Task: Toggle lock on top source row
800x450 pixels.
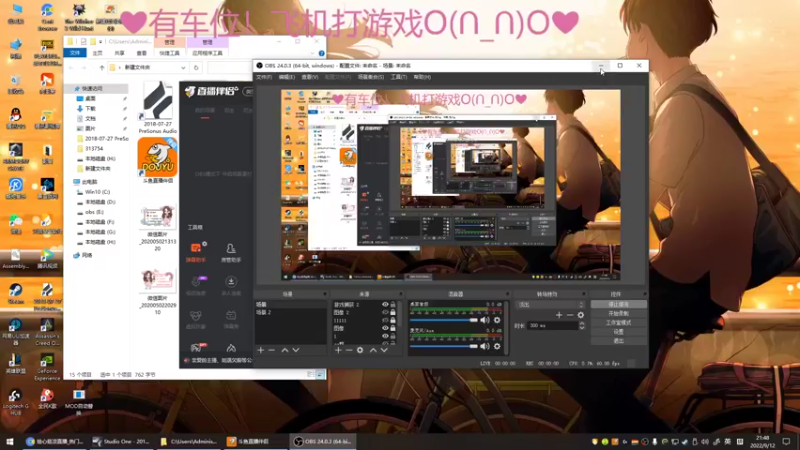Action: tap(393, 305)
